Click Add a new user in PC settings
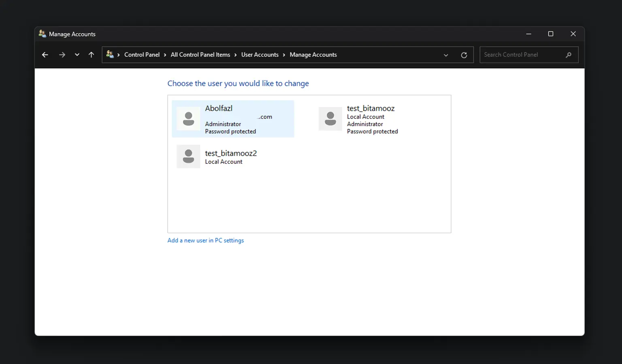The image size is (622, 364). coord(206,240)
